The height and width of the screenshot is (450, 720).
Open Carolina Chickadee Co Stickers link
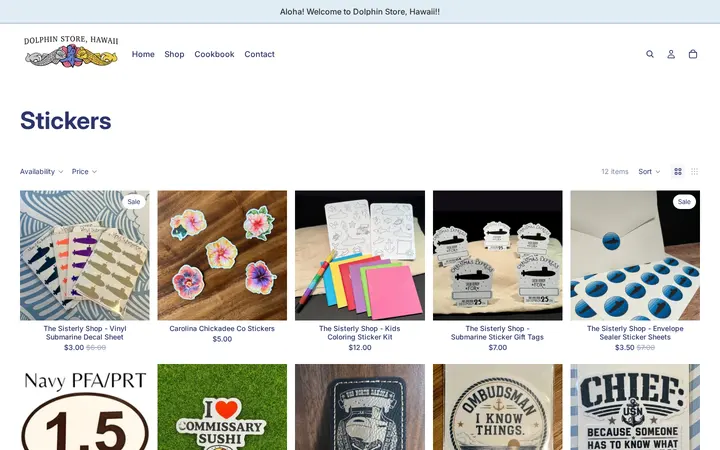(x=222, y=329)
